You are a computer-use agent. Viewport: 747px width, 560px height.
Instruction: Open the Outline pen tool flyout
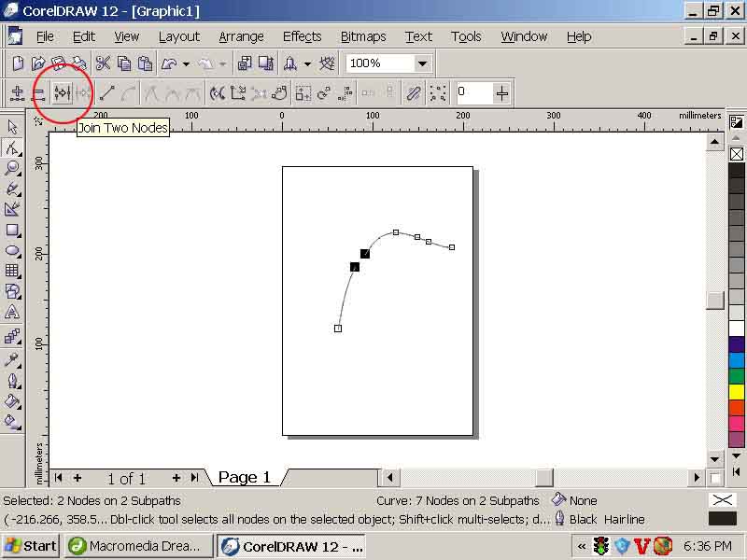(12, 381)
